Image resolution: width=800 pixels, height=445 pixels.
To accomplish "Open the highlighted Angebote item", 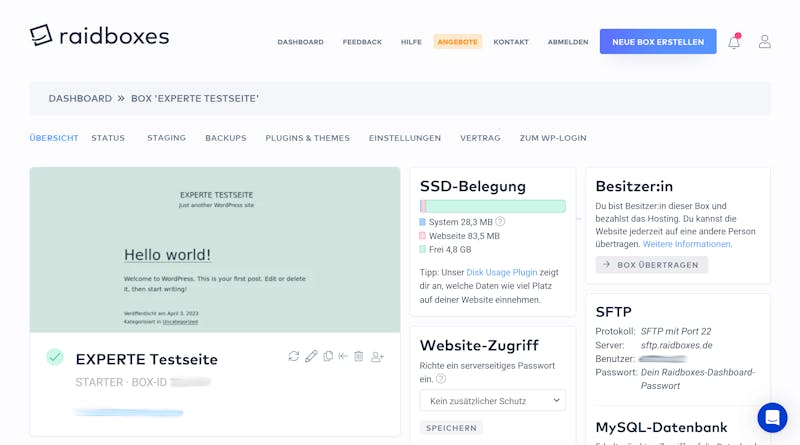I will coord(458,42).
